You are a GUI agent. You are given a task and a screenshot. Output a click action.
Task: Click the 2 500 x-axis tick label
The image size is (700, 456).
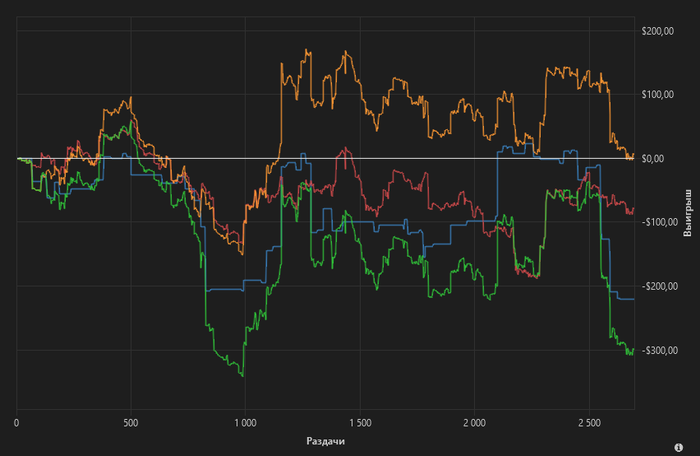(x=589, y=423)
